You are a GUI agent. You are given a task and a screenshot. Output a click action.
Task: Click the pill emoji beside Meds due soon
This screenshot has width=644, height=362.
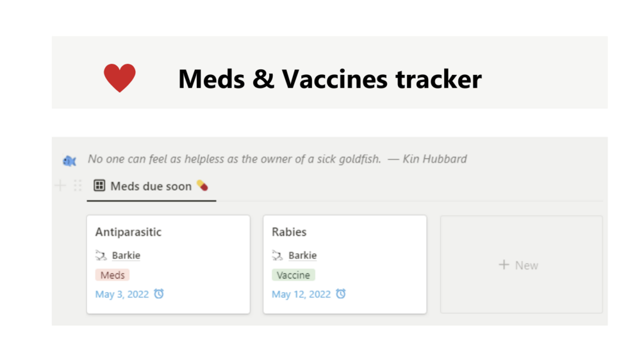pyautogui.click(x=202, y=186)
